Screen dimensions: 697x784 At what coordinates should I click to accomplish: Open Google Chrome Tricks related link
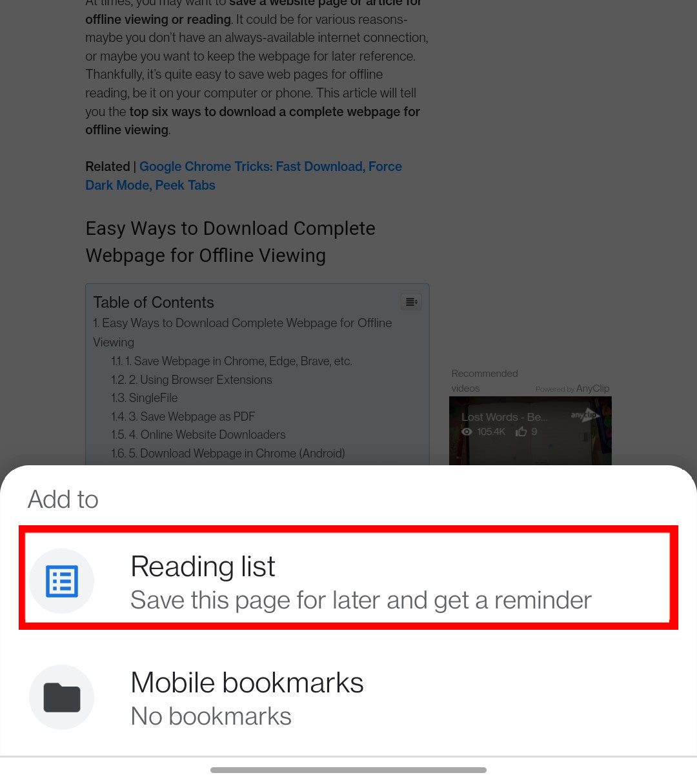point(244,176)
